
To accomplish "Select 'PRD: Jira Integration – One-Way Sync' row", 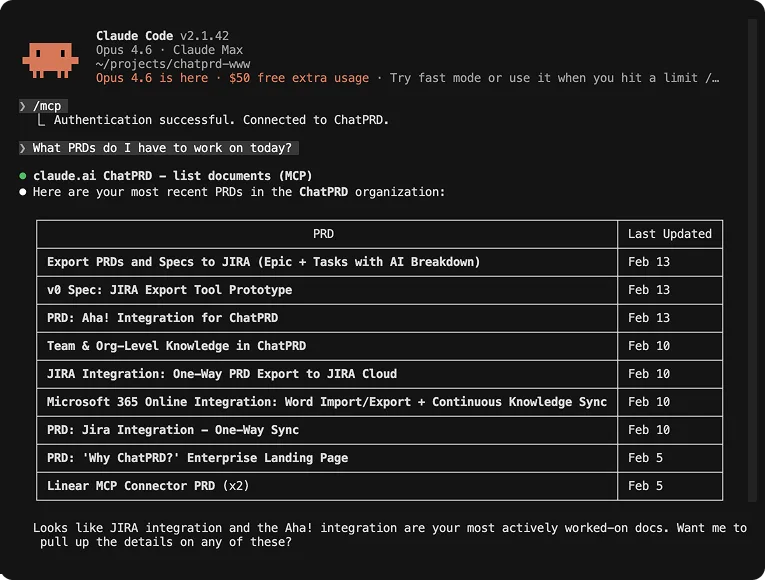I will click(x=172, y=430).
